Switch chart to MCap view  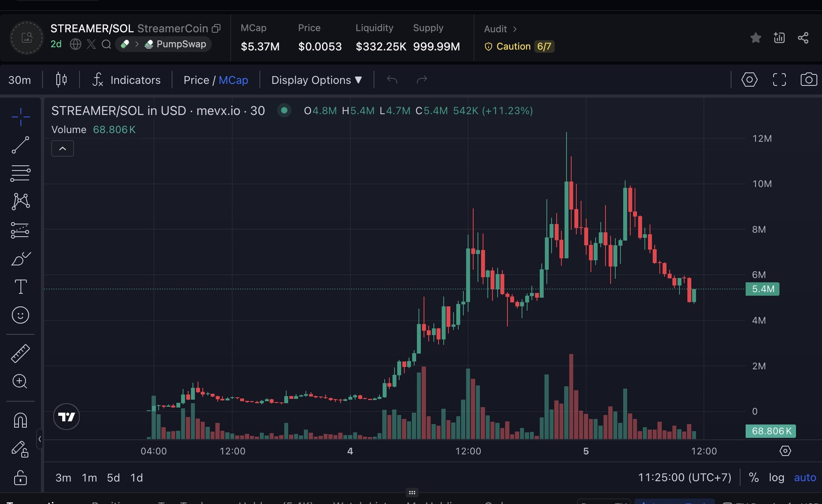click(233, 80)
